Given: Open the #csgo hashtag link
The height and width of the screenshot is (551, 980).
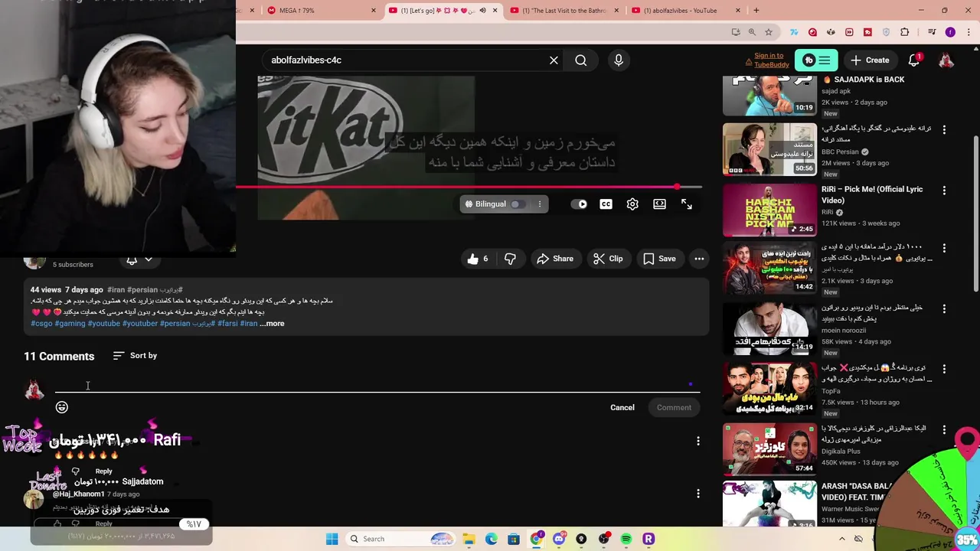Looking at the screenshot, I should [41, 324].
